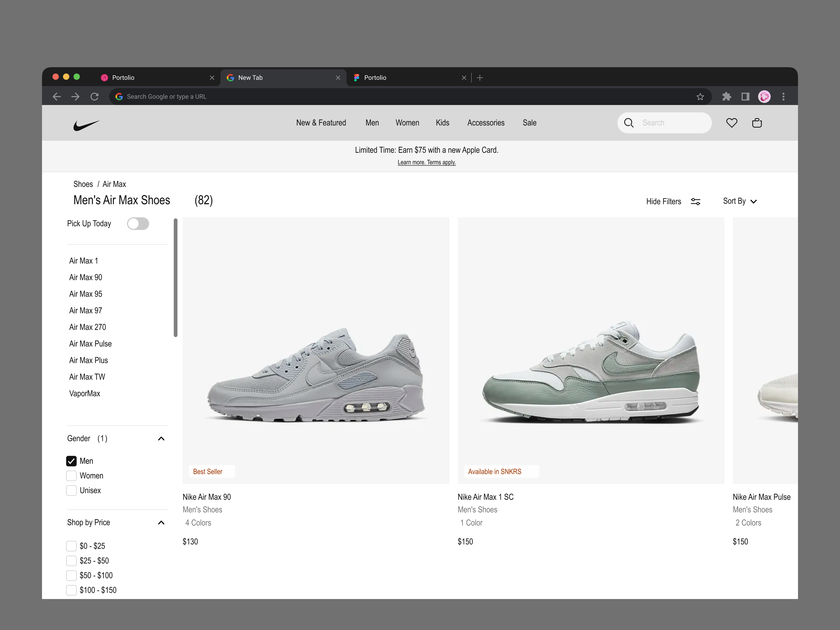
Task: Open the Men navigation menu
Action: (372, 123)
